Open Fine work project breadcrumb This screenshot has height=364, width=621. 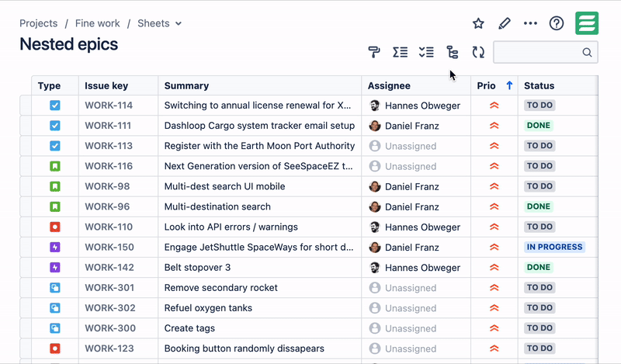click(98, 23)
